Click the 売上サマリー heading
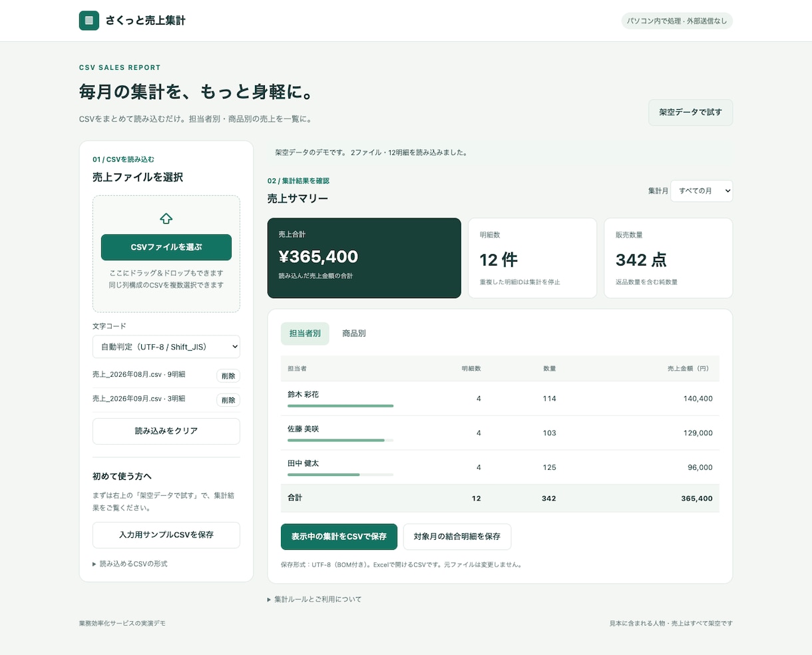The width and height of the screenshot is (812, 655). tap(298, 199)
